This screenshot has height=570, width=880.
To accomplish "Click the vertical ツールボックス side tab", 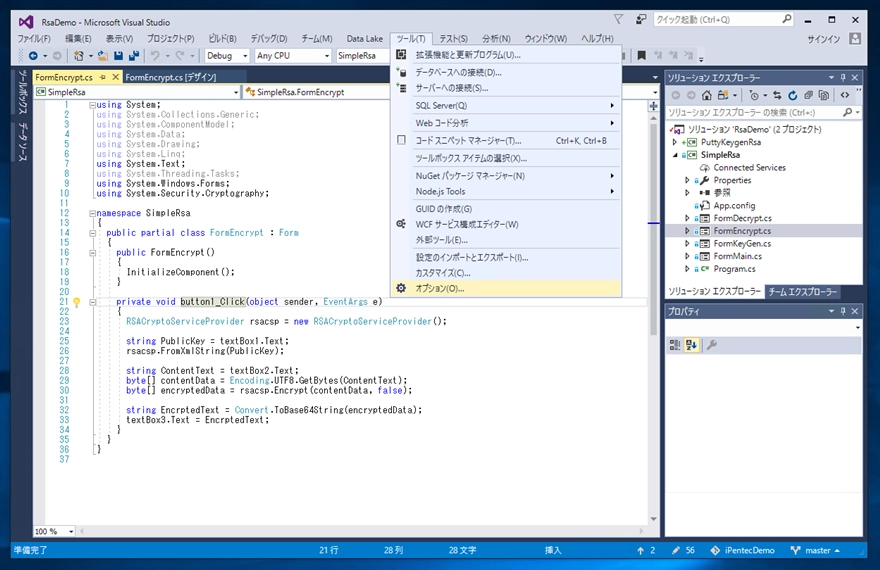I will 22,92.
